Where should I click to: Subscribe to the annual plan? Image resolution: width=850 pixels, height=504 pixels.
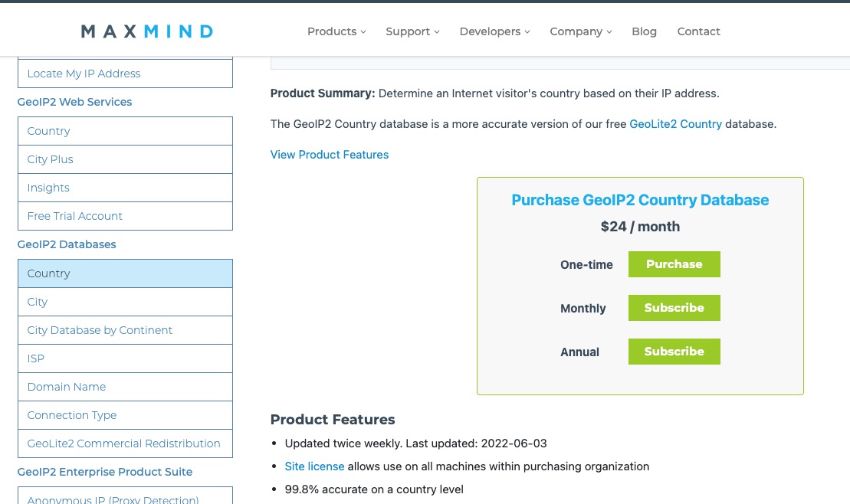point(674,352)
